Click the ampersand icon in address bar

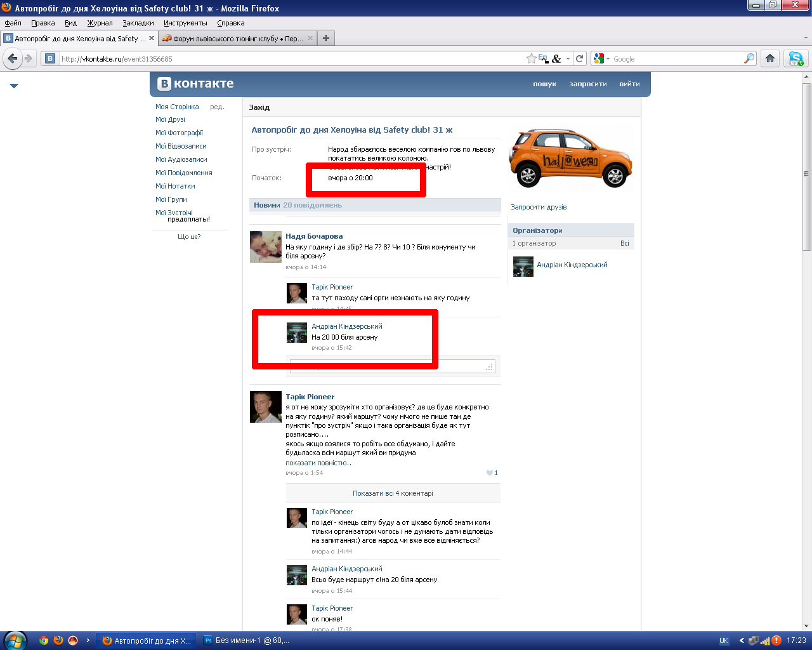556,58
